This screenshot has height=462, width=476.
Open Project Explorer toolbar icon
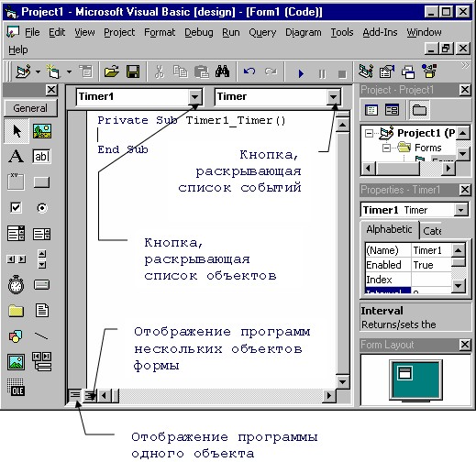pyautogui.click(x=366, y=71)
